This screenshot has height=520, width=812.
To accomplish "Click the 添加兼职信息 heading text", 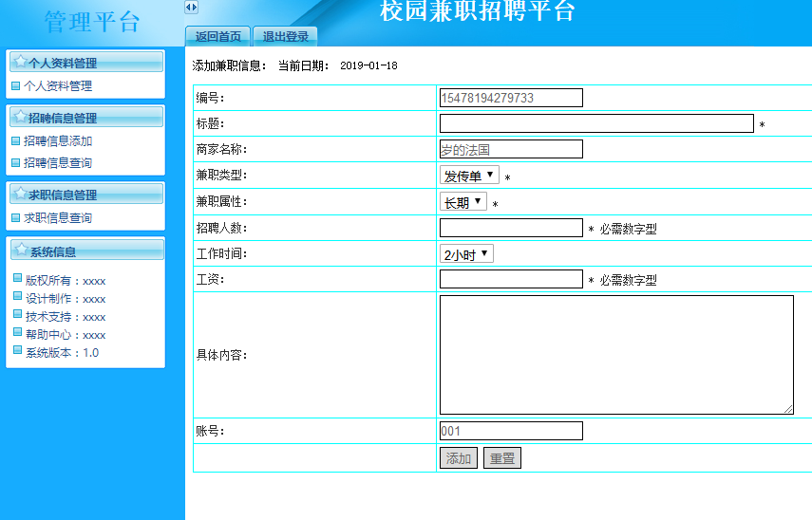I will (x=229, y=65).
